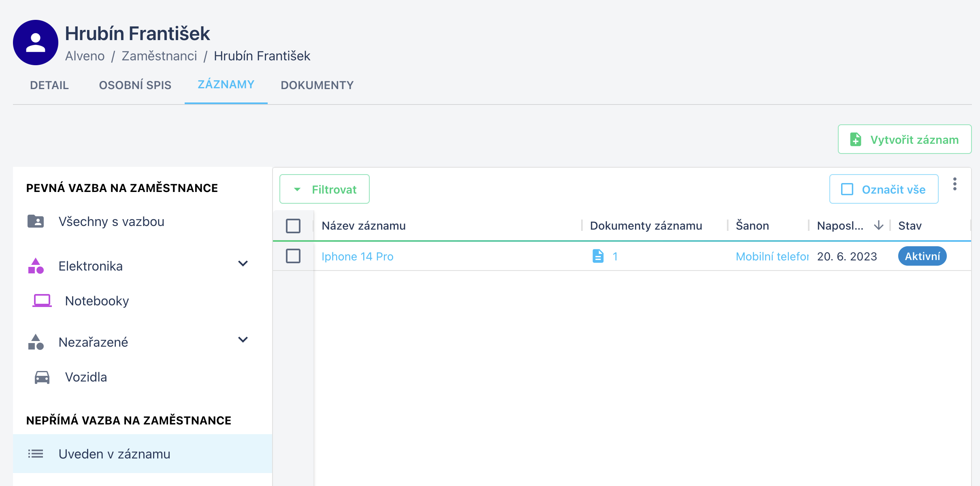
Task: Switch to the Osobní spis tab
Action: point(135,85)
